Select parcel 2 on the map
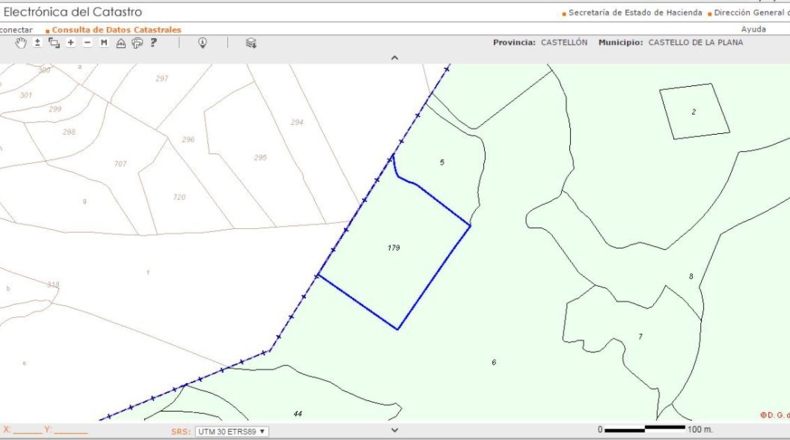790x440 pixels. coord(694,112)
